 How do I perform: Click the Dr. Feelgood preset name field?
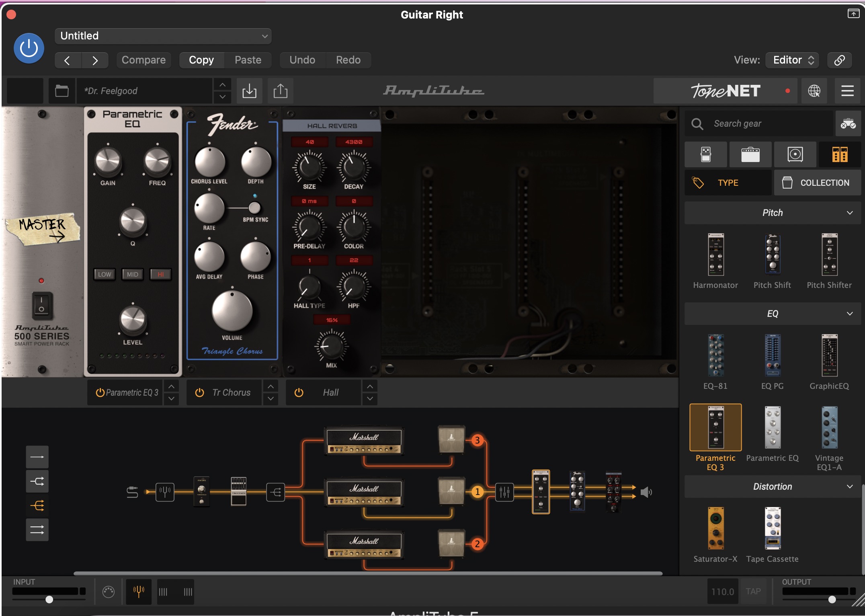coord(145,91)
